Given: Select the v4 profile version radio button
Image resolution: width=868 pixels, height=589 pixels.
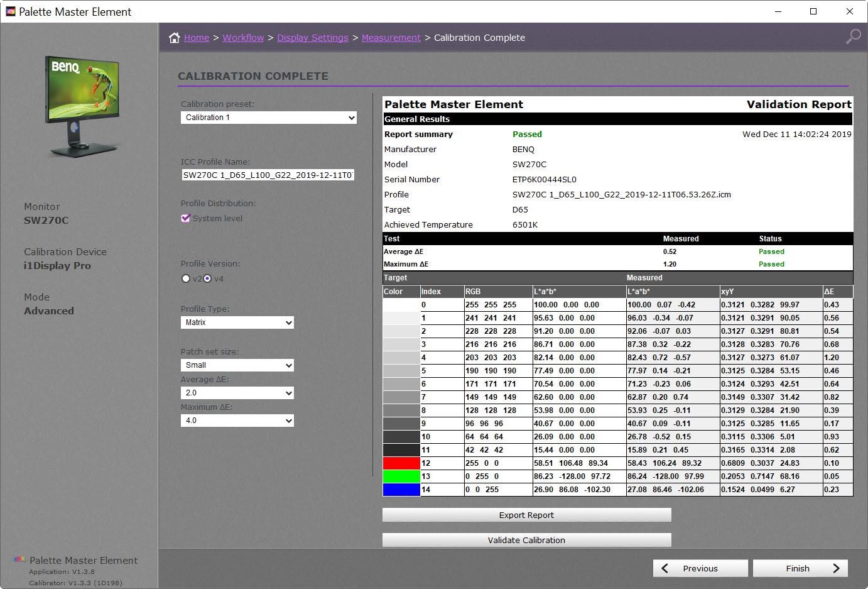Looking at the screenshot, I should coord(207,278).
